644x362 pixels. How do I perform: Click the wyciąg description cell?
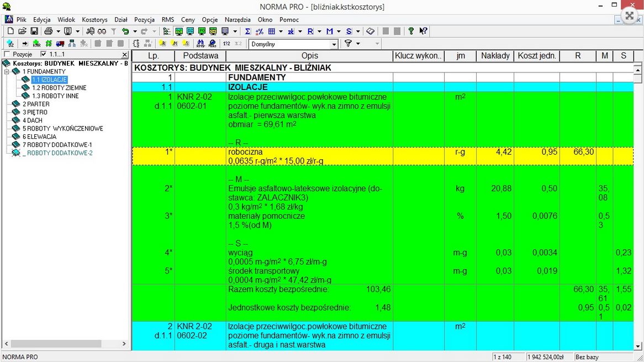click(x=309, y=257)
